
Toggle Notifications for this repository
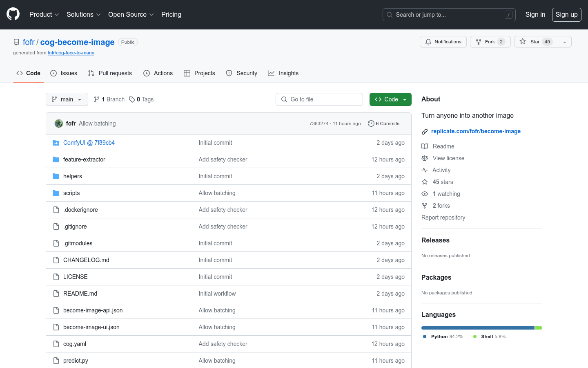[x=443, y=42]
